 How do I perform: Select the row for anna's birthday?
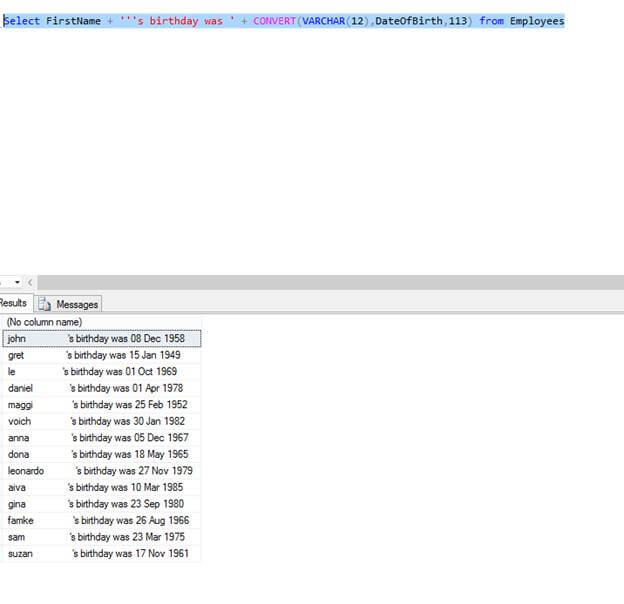pos(102,438)
